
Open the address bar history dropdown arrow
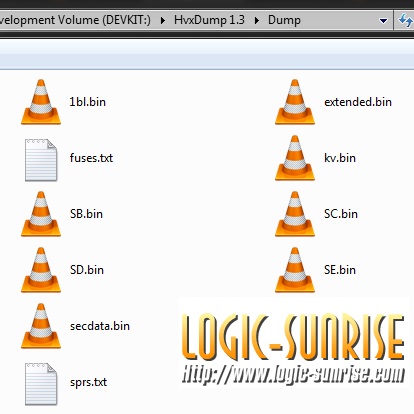383,21
